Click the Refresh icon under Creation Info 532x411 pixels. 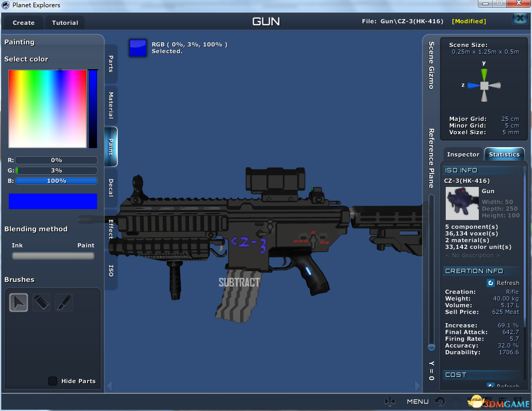pyautogui.click(x=491, y=283)
